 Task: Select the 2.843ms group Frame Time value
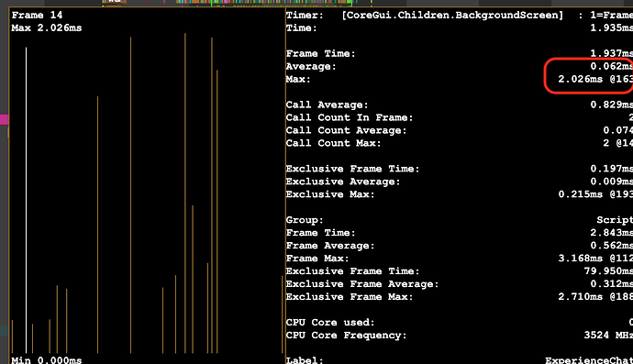611,233
